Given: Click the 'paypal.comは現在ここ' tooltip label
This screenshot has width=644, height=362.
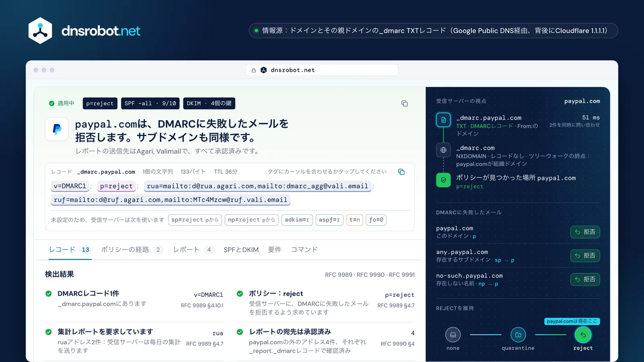Looking at the screenshot, I should (572, 321).
